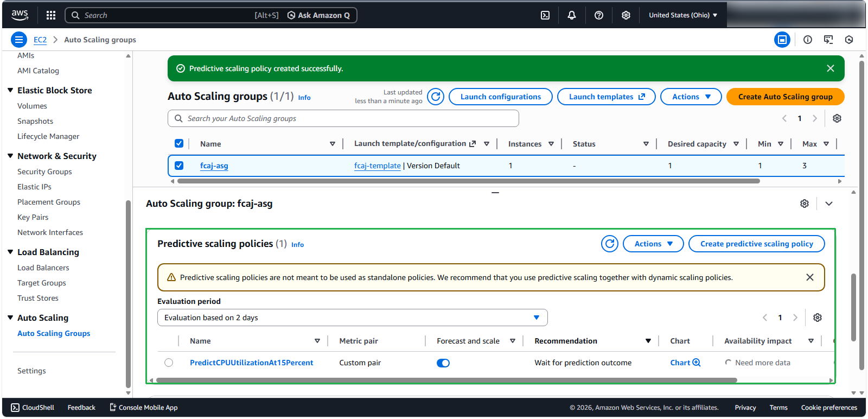Viewport: 868px width, 419px height.
Task: Open the predictive scaling policies Actions dropdown
Action: (653, 244)
